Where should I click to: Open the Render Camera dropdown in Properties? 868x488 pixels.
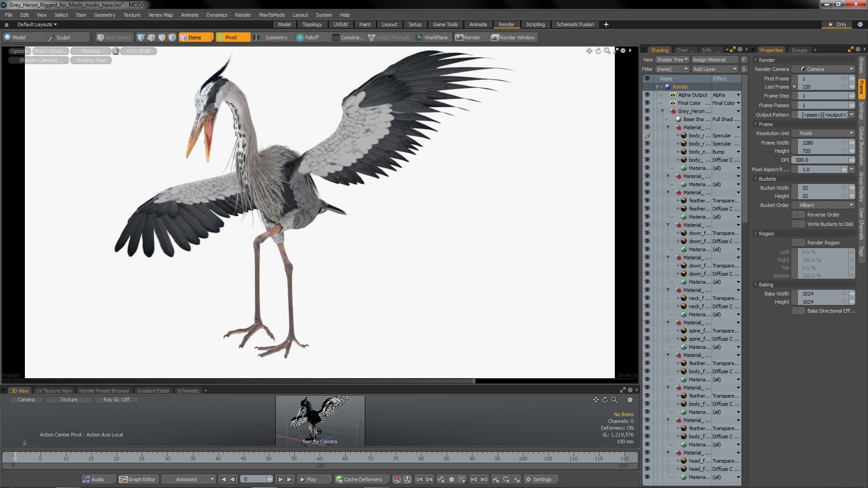click(x=826, y=69)
